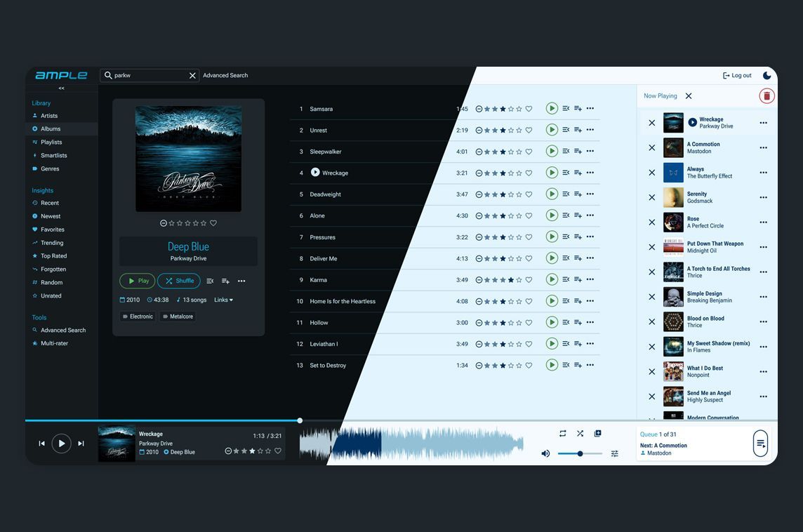Mute the volume with the speaker icon
Viewport: 803px width, 532px height.
click(546, 453)
